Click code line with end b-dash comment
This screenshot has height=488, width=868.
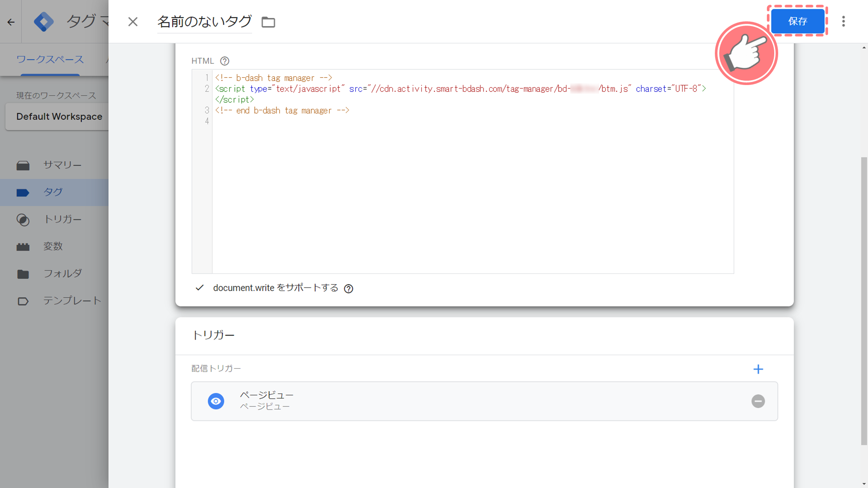282,111
